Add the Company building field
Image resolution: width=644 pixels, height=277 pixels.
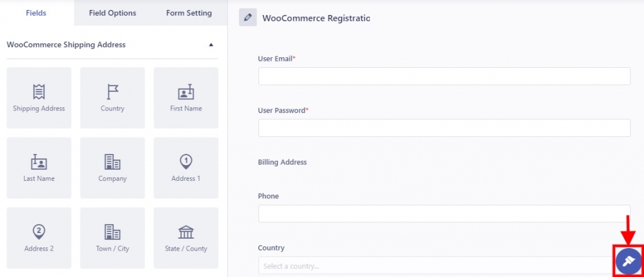point(113,168)
